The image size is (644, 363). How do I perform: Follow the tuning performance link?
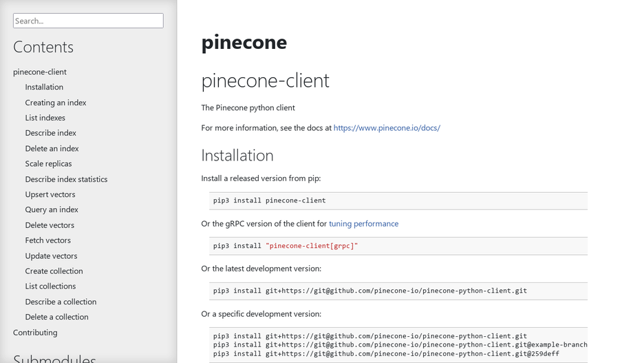pos(363,224)
